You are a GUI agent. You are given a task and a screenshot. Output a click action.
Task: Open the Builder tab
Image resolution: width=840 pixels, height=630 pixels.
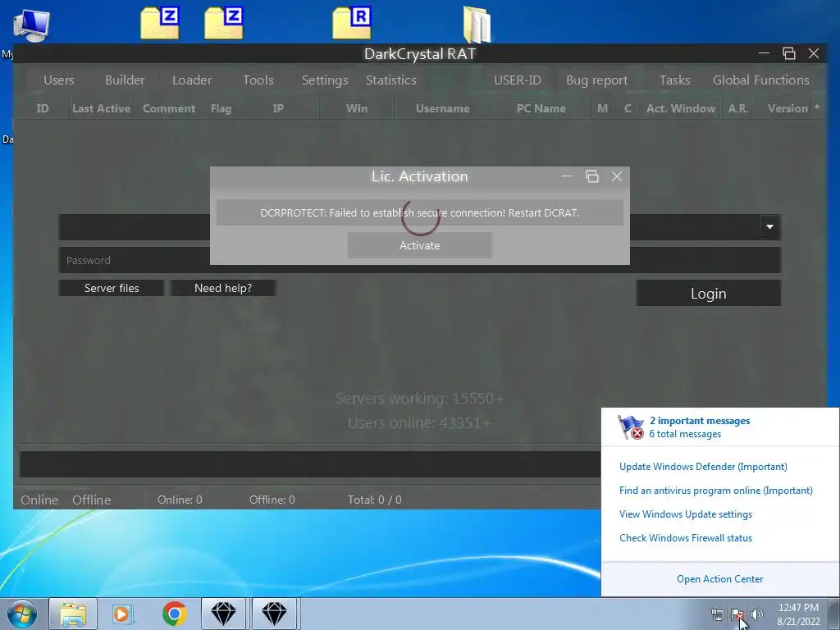[125, 80]
